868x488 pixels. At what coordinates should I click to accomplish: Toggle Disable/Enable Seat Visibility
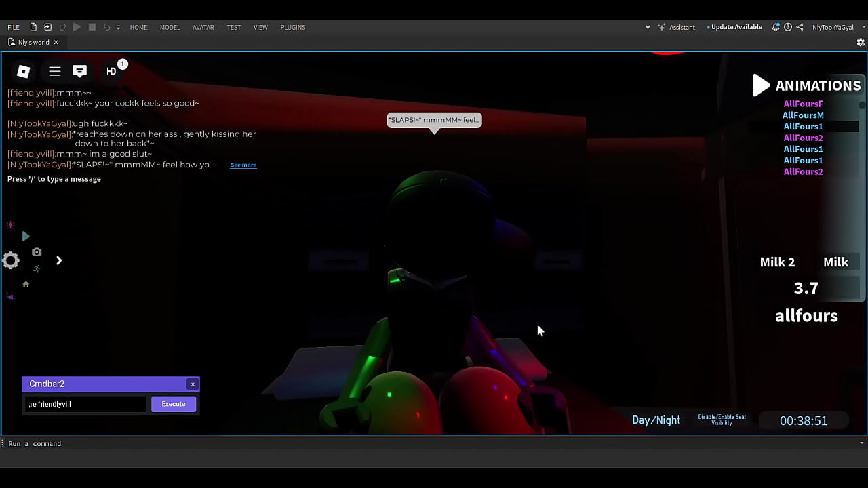722,420
